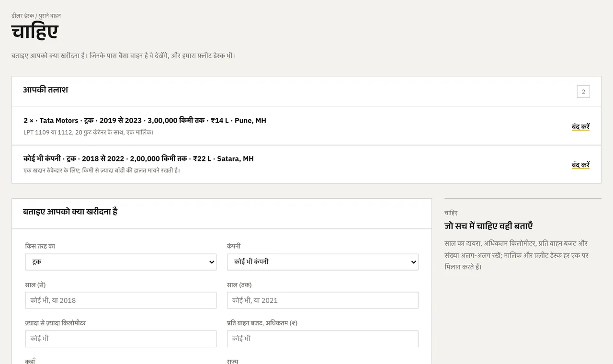Focus the साल (से) input field
613x364 pixels.
click(x=121, y=300)
